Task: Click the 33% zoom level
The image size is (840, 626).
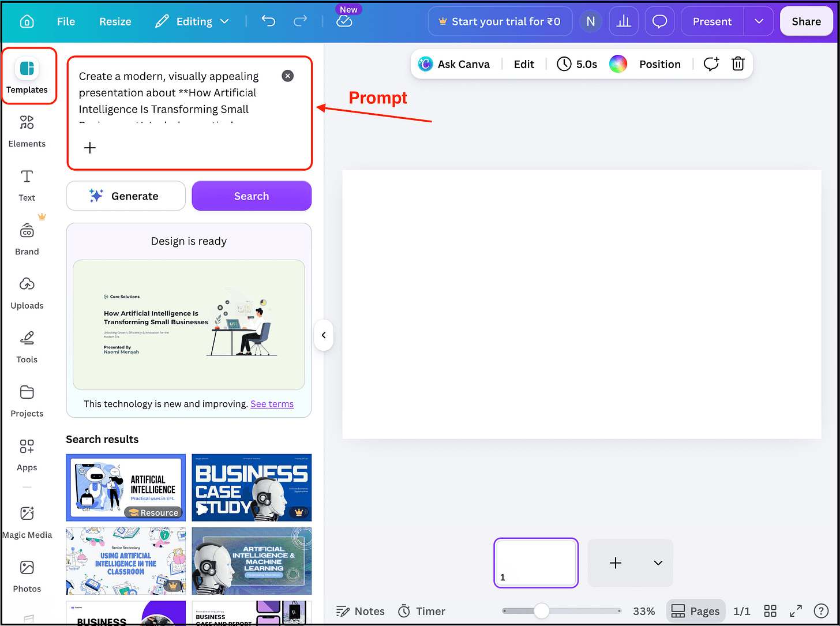Action: click(x=644, y=611)
